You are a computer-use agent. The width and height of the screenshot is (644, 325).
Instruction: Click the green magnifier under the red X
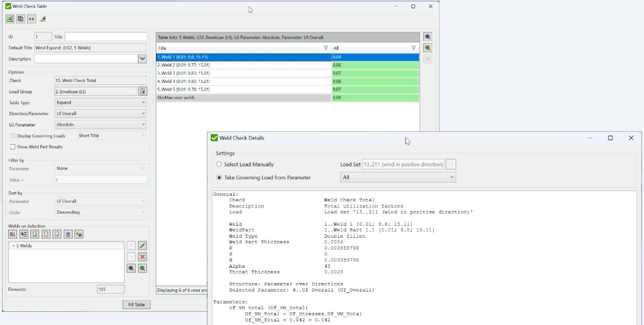[143, 268]
